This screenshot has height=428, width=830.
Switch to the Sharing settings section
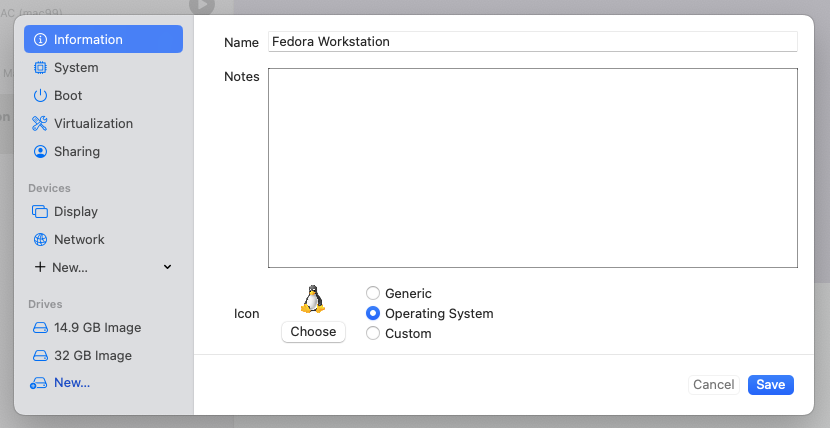77,152
